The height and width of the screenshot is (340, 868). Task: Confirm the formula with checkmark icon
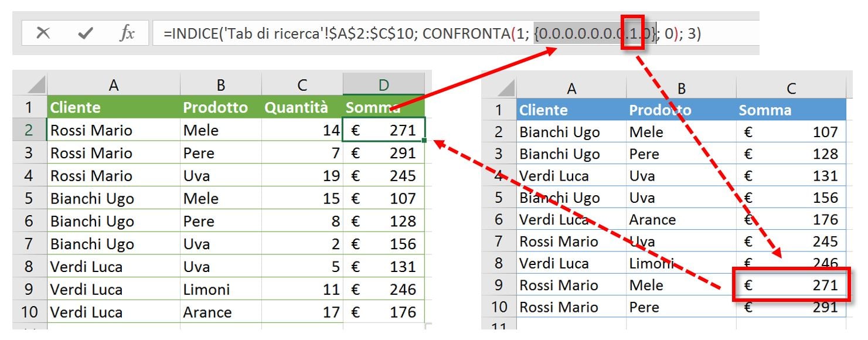(86, 33)
